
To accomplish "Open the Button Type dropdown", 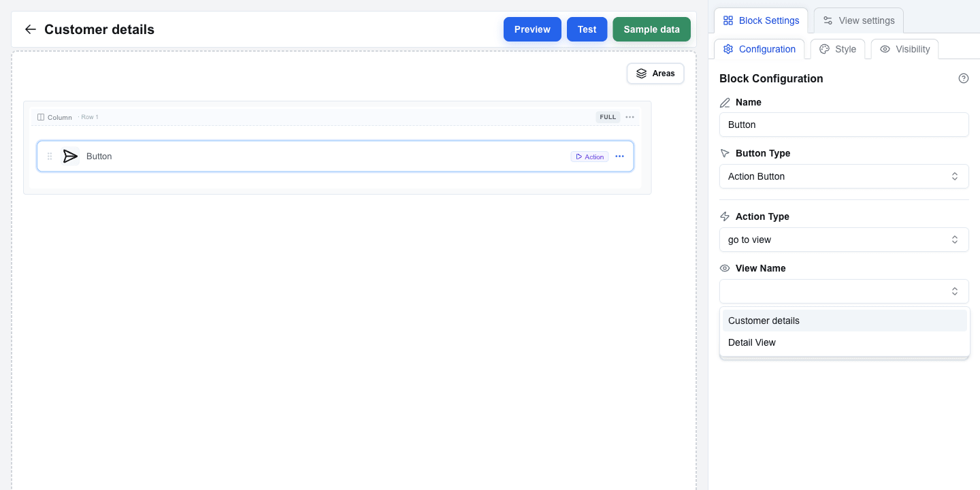I will 844,176.
